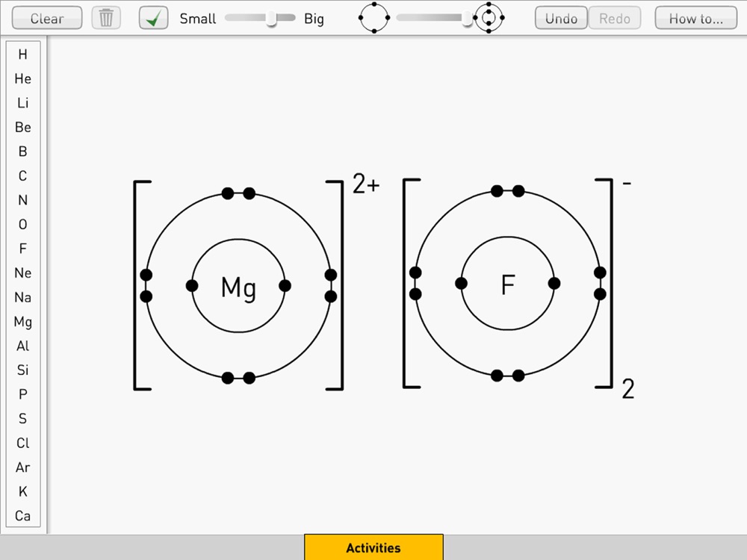Pick Na in the element sidebar

[x=23, y=297]
